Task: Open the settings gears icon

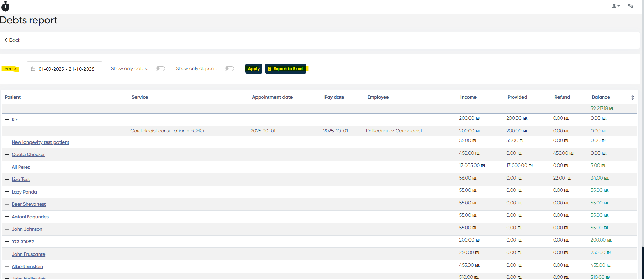Action: 630,6
